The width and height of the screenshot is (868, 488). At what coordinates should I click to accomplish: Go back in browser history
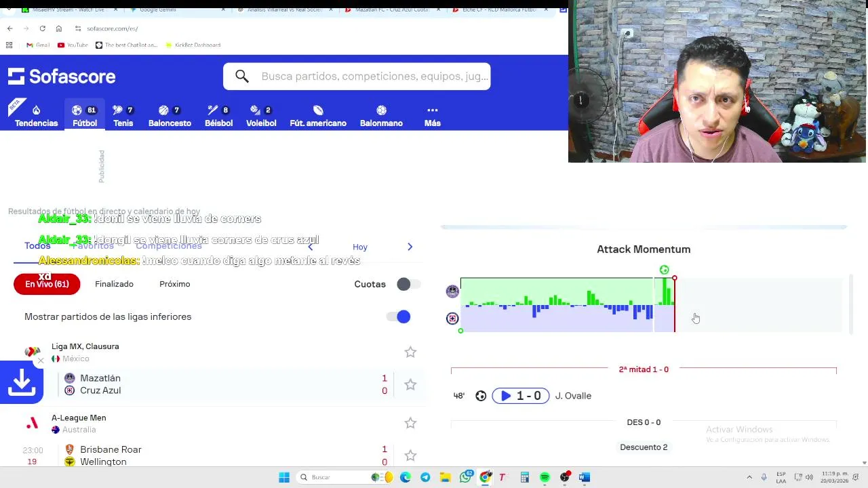(9, 28)
